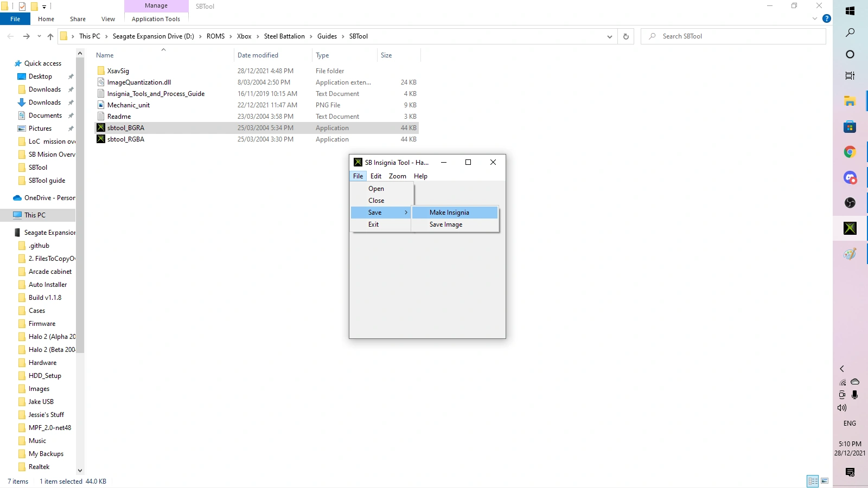Click the ENG language indicator
The width and height of the screenshot is (868, 488).
click(x=850, y=423)
